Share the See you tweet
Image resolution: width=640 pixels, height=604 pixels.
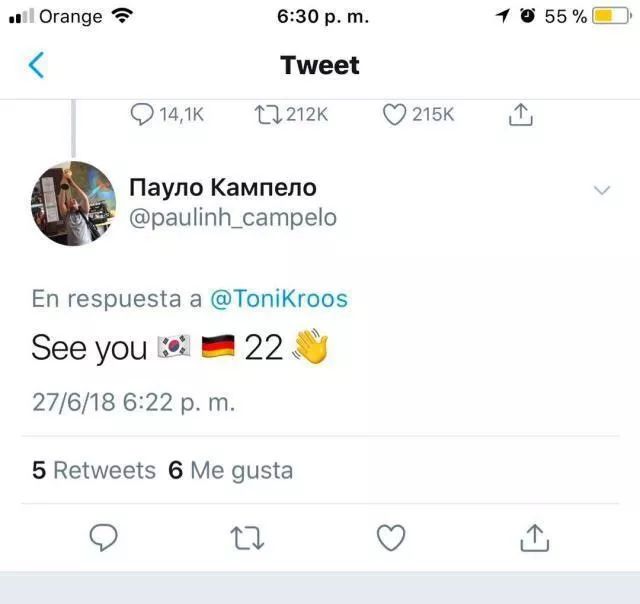point(535,539)
